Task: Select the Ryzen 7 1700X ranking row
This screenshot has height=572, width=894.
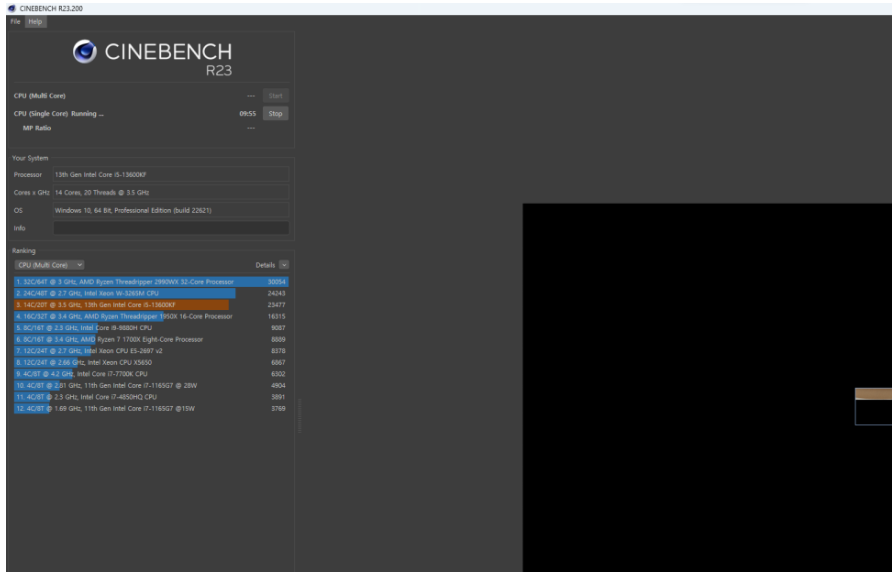Action: pos(151,339)
